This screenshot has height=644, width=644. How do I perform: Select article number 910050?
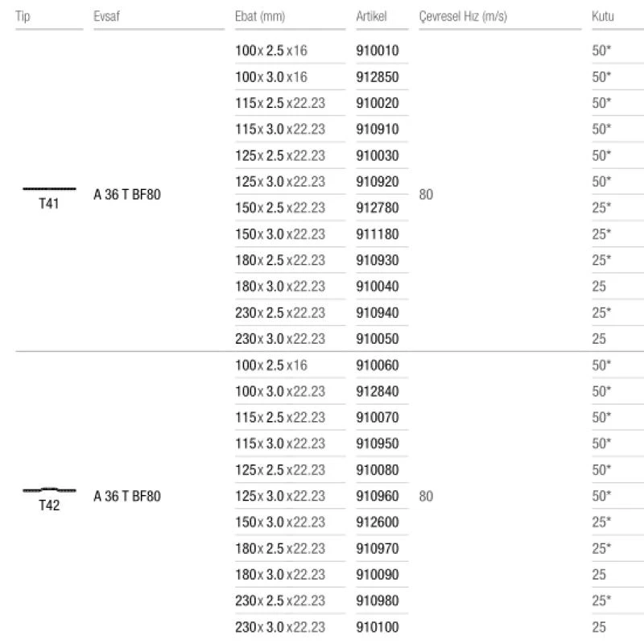point(378,339)
